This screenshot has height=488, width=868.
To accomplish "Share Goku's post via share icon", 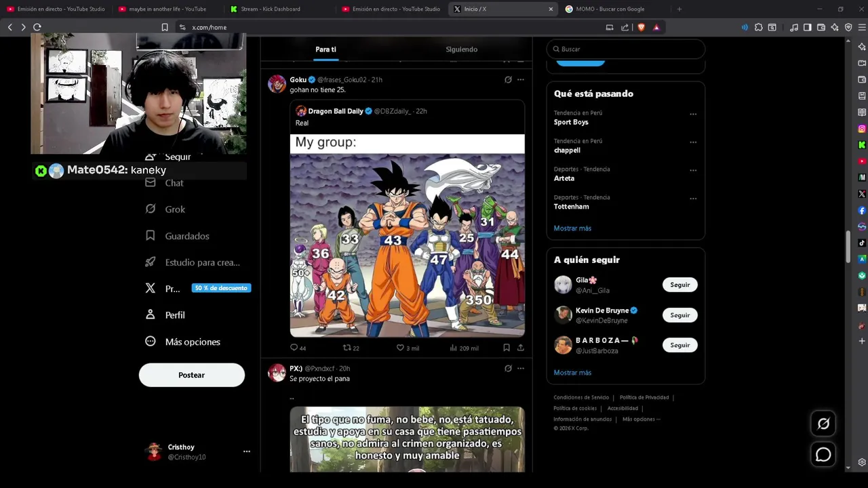I will pos(520,348).
